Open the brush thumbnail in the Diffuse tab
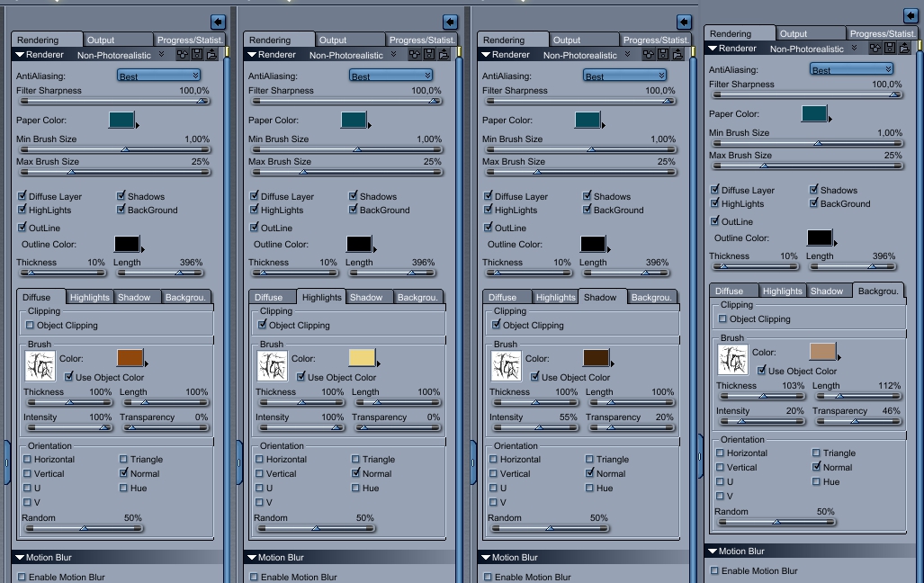The width and height of the screenshot is (924, 583). click(x=40, y=365)
